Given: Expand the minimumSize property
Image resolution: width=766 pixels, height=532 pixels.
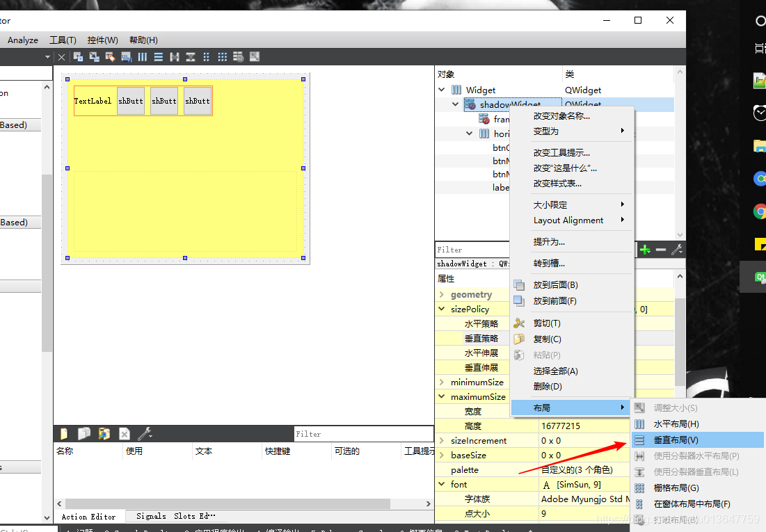Looking at the screenshot, I should click(x=442, y=382).
